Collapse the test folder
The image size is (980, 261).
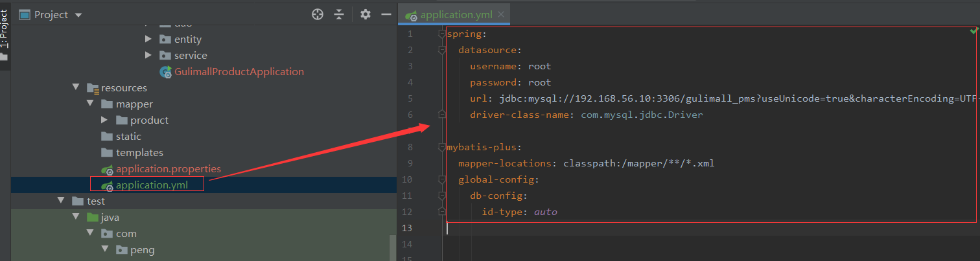point(62,201)
